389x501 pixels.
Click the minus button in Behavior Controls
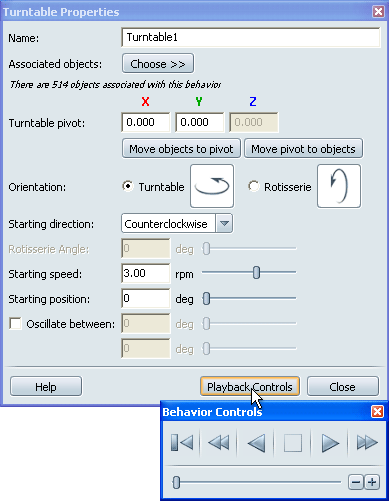(356, 482)
